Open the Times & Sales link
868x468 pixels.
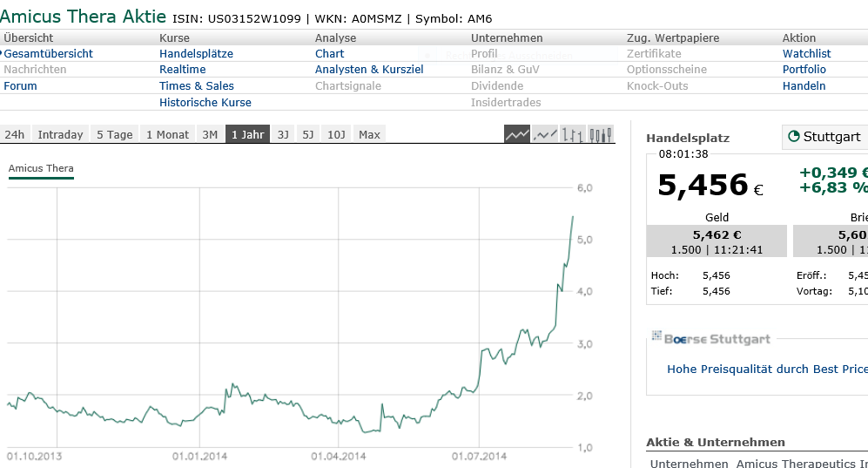197,86
